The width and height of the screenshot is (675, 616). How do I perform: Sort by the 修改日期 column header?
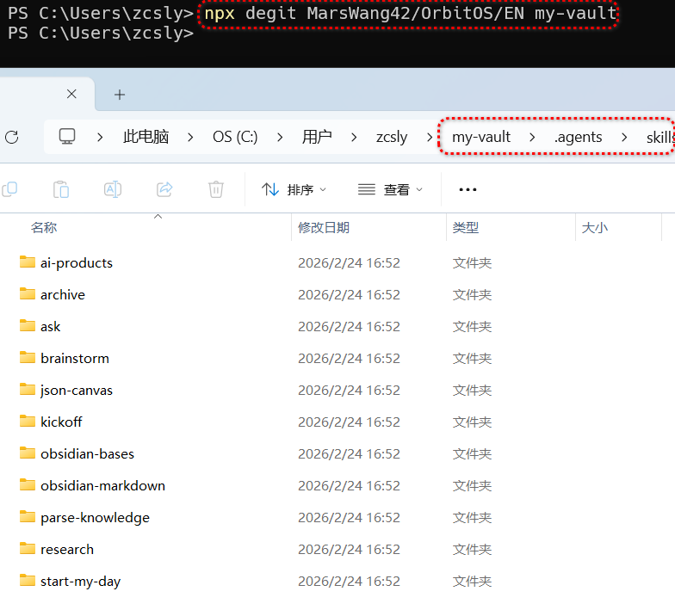(x=324, y=228)
